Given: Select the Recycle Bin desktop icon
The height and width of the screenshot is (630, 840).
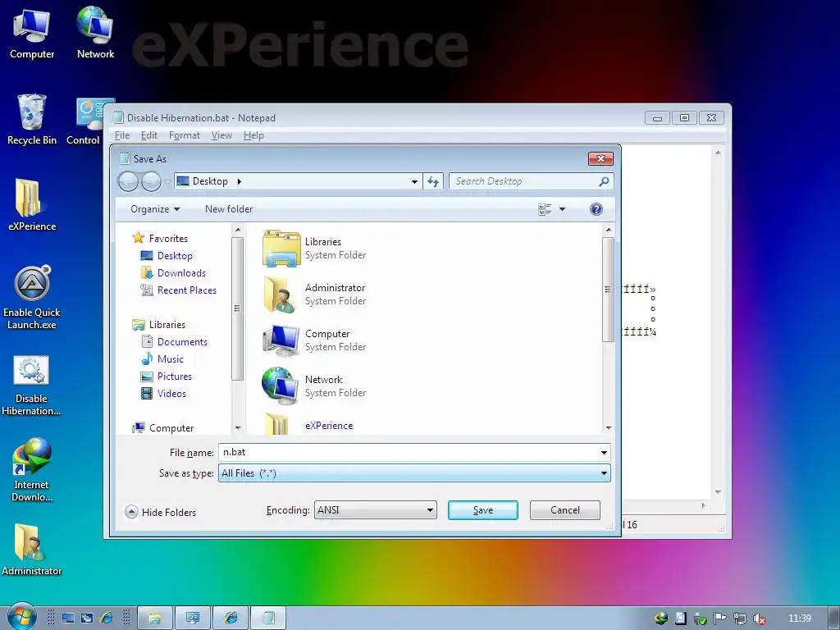Looking at the screenshot, I should click(x=32, y=120).
